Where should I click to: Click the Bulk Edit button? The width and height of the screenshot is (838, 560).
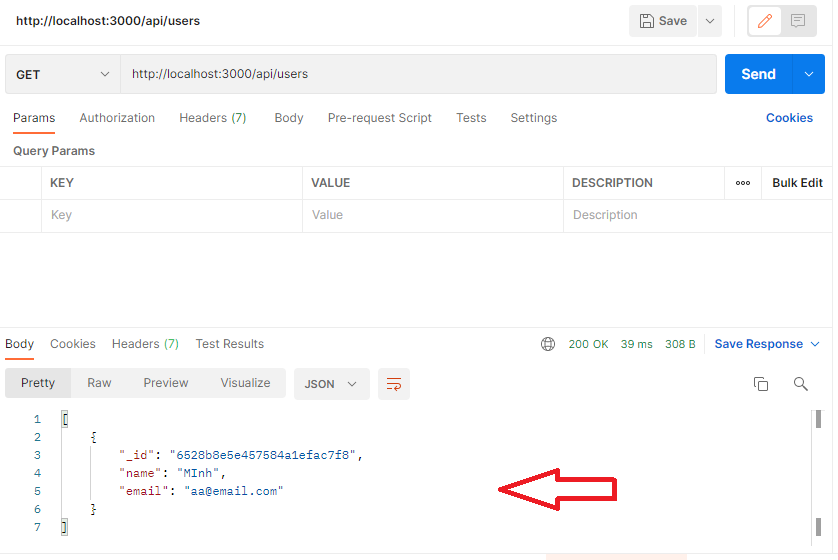[797, 183]
